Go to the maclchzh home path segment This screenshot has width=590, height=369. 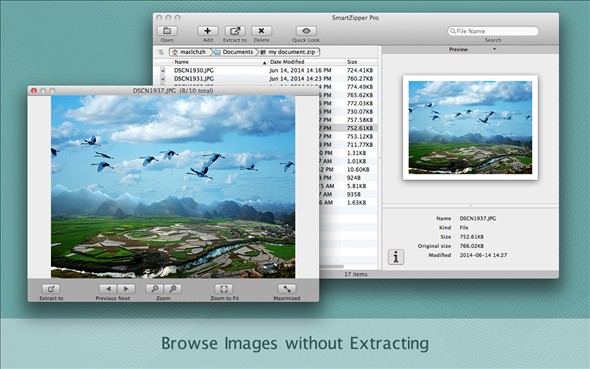[189, 52]
